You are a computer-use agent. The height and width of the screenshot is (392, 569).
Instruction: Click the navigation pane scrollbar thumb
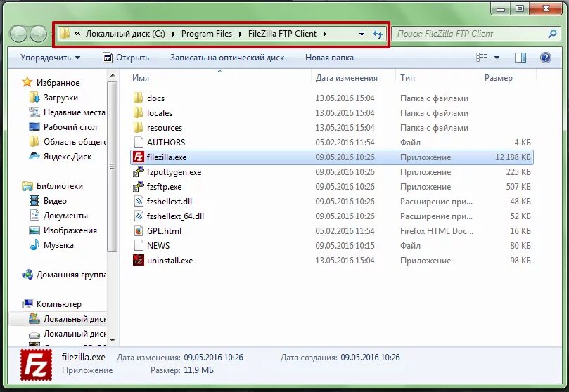[113, 166]
